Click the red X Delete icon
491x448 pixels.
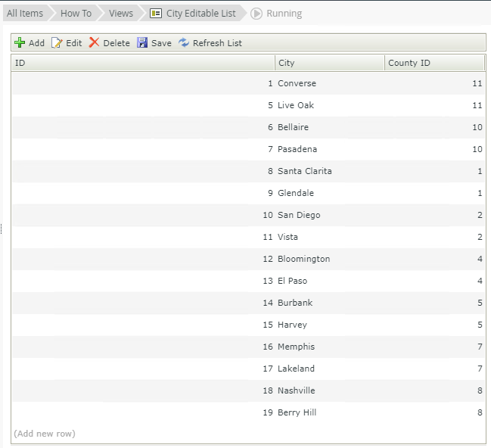[94, 42]
